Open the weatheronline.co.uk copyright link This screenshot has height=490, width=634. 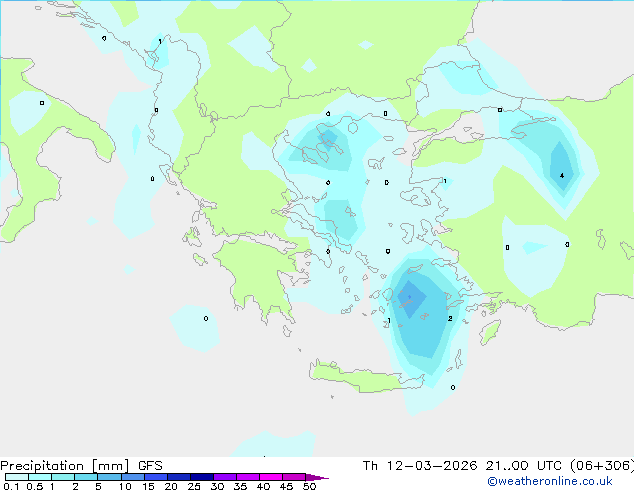[550, 481]
